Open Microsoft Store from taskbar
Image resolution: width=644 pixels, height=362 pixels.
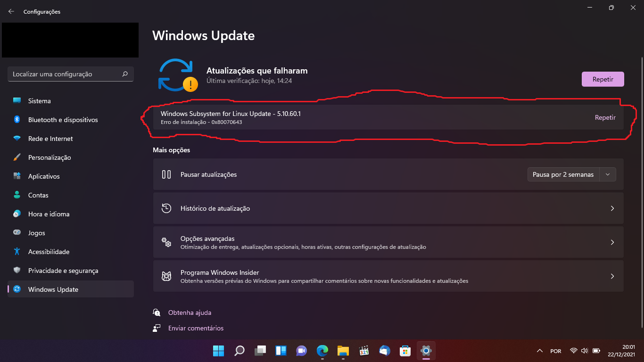[x=405, y=351]
